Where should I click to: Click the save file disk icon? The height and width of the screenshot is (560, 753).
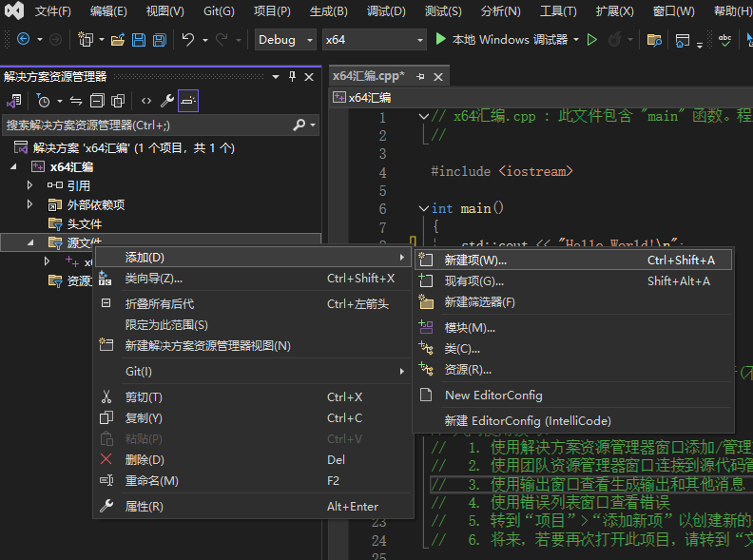tap(138, 40)
